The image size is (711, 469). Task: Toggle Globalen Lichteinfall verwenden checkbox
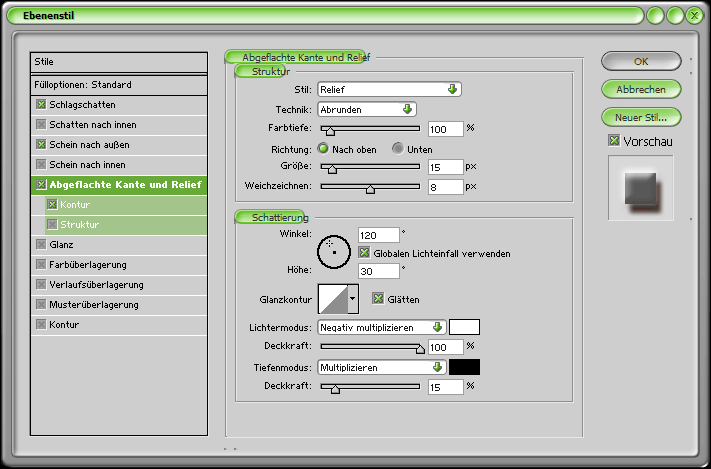364,253
